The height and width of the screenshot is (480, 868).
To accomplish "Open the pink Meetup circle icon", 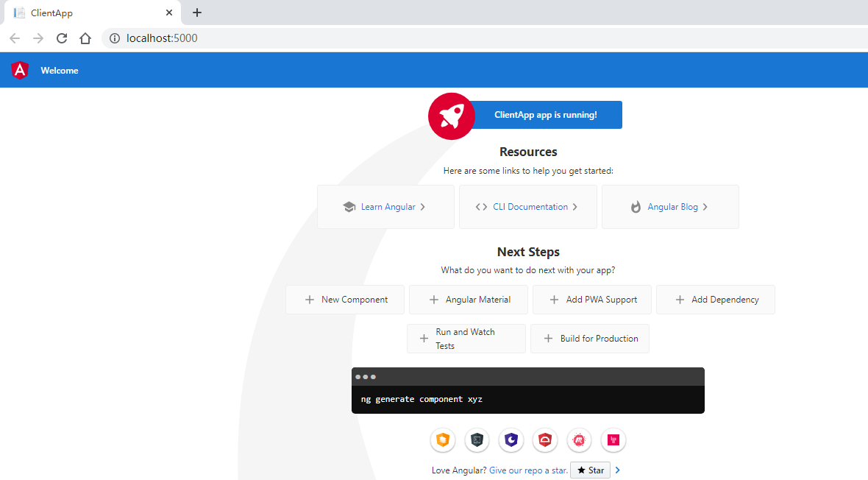I will (579, 440).
